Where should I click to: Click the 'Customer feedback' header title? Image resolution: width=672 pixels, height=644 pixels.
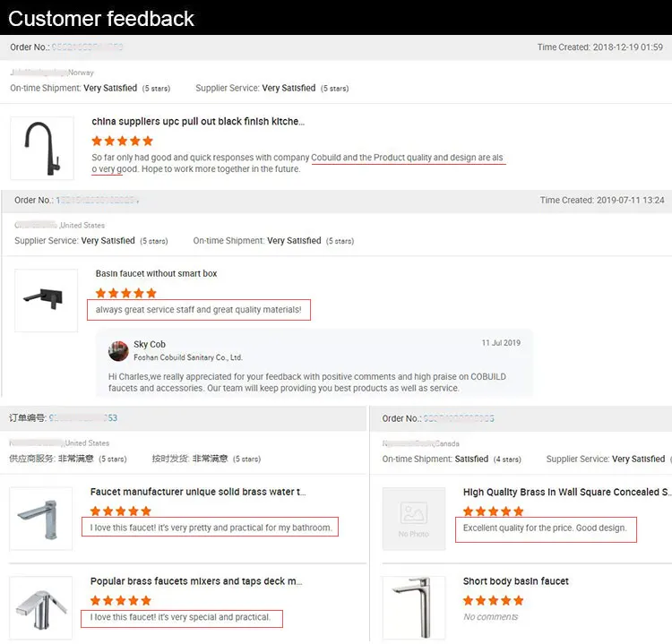(x=101, y=18)
